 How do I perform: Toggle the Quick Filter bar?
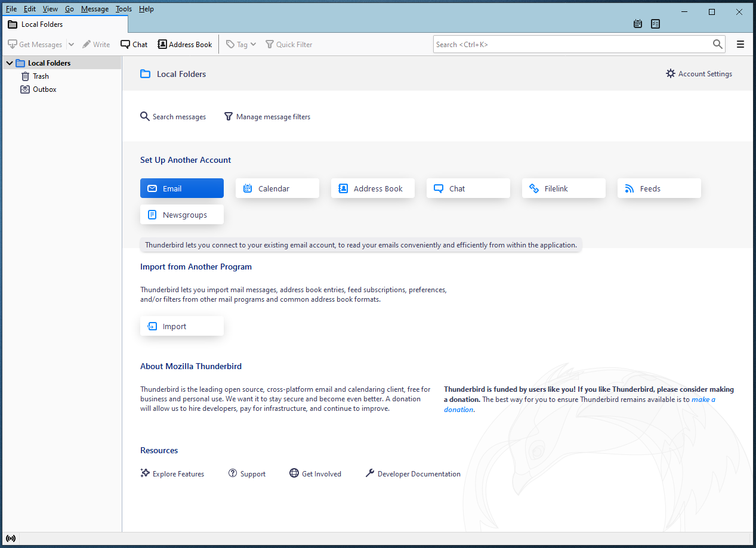pyautogui.click(x=289, y=44)
